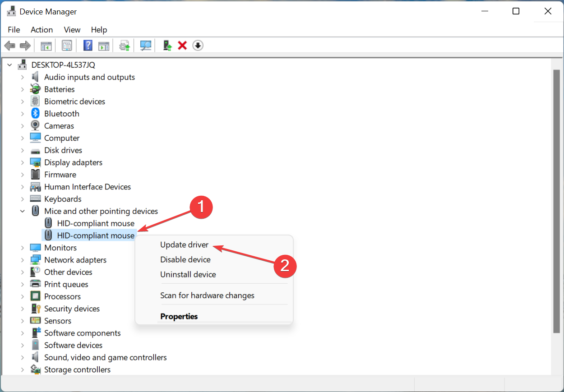Toggle the Show/Hide Console Tree toolbar icon
Screen dimensions: 564x392
pyautogui.click(x=46, y=46)
